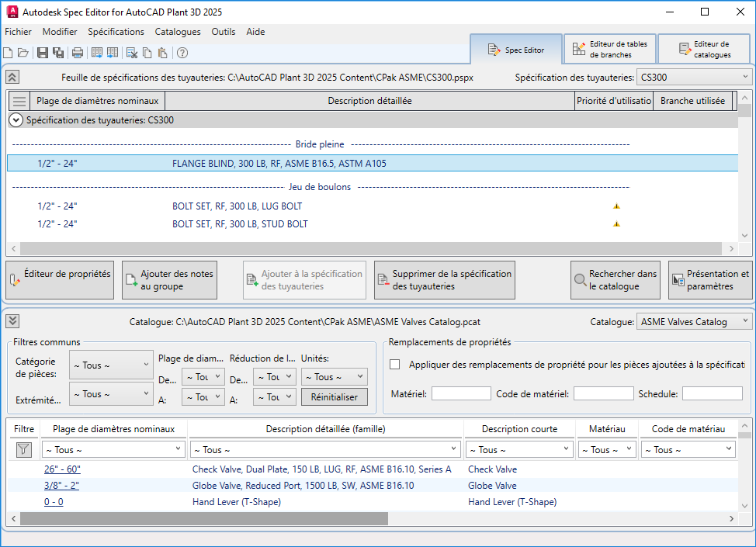This screenshot has width=756, height=547.
Task: Select the BOLT SET STUD BOLT row
Action: click(x=373, y=224)
